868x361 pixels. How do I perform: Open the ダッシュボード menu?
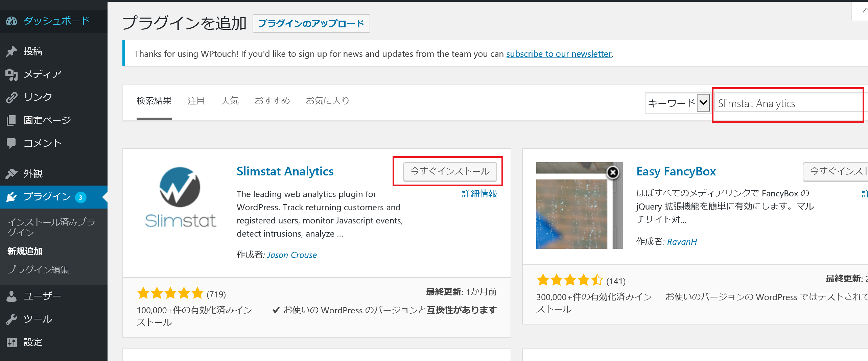tap(54, 21)
